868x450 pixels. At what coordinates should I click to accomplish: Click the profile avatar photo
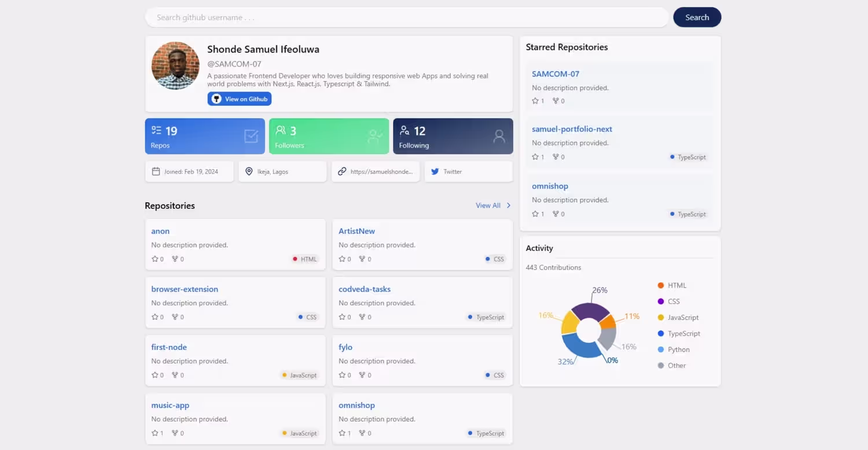click(x=175, y=65)
